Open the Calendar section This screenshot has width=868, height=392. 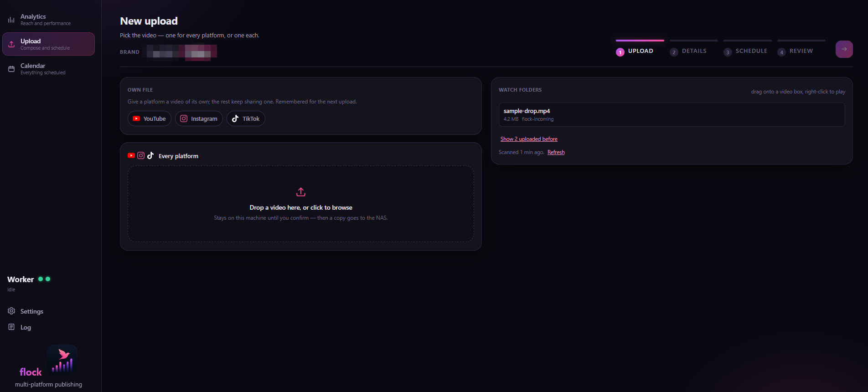pos(48,69)
